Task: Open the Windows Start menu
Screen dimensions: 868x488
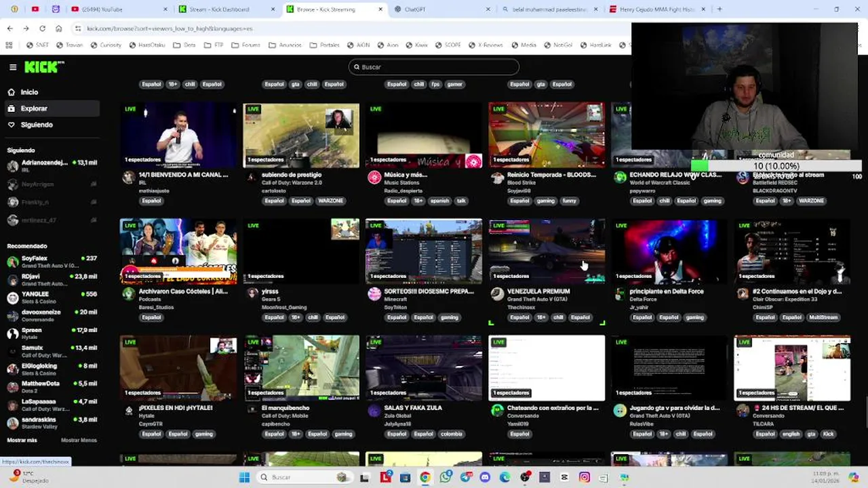Action: [x=244, y=477]
